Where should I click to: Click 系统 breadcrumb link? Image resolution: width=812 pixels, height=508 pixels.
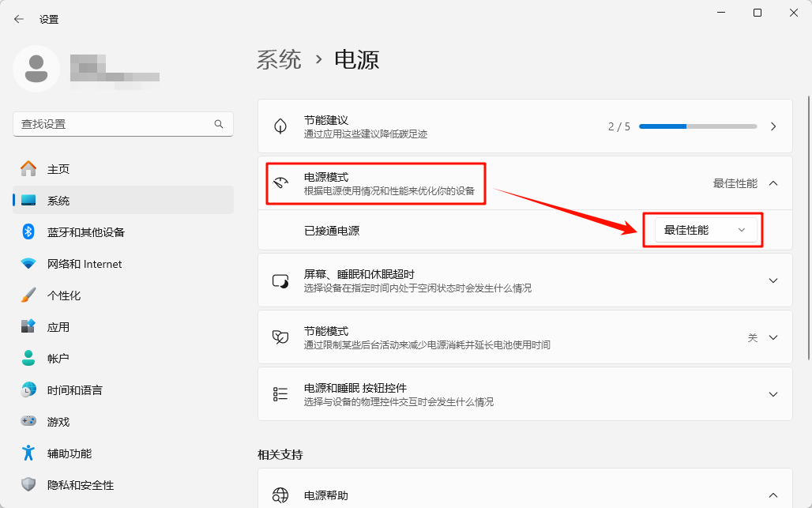click(279, 59)
